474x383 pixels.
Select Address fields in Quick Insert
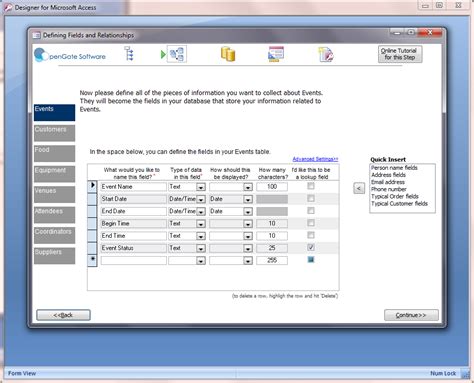(388, 175)
